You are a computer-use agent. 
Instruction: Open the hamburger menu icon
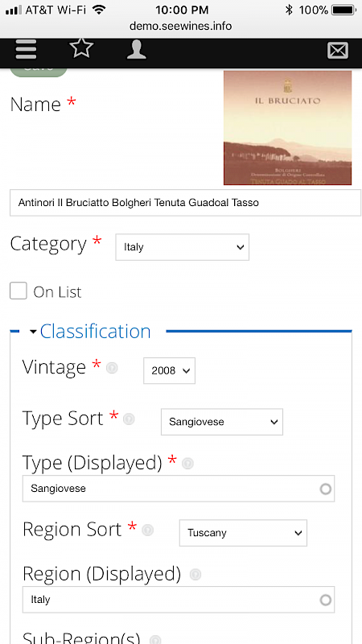coord(27,51)
